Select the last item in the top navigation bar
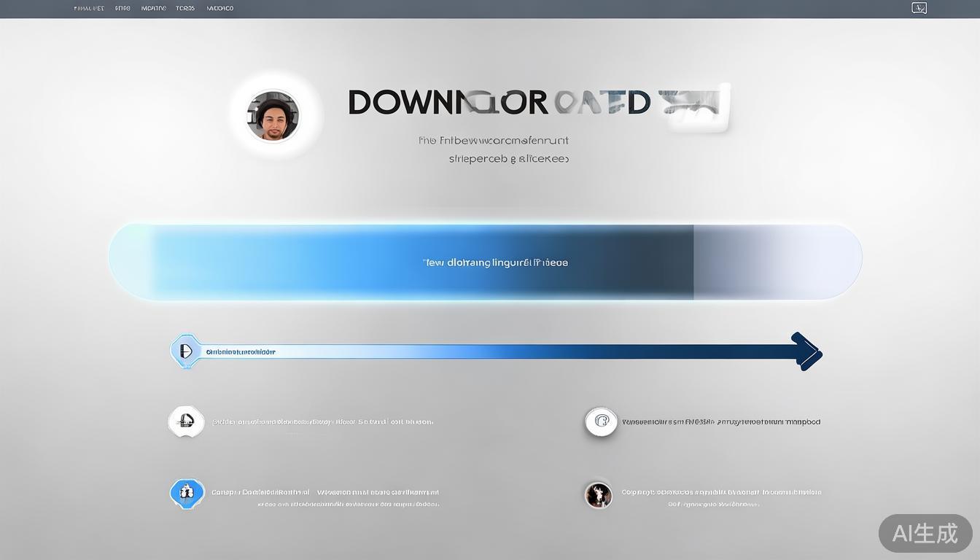 tap(220, 9)
